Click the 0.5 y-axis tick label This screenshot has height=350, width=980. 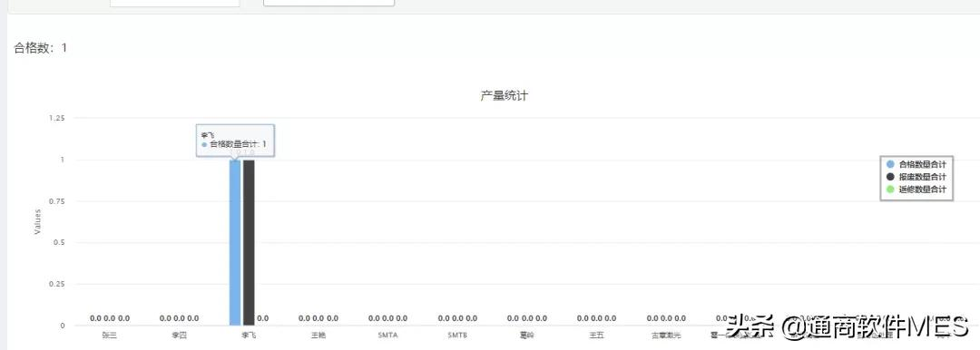[x=59, y=242]
